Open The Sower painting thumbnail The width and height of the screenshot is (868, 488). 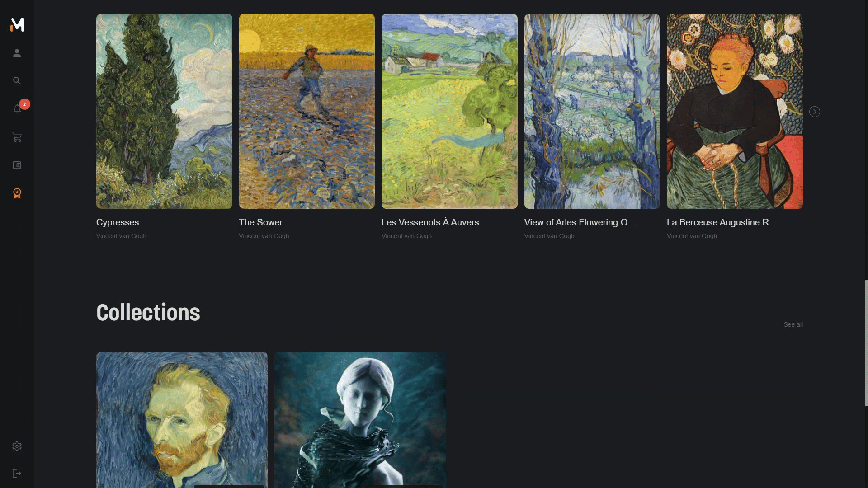[x=307, y=111]
